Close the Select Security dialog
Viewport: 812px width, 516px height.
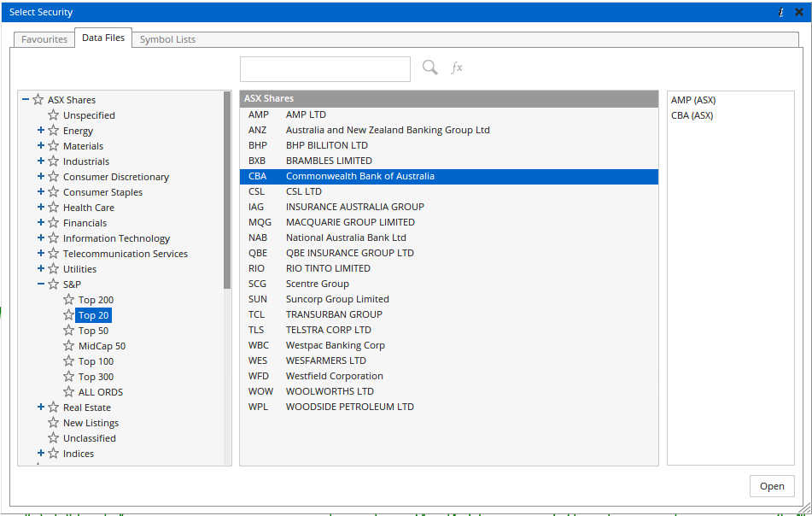coord(799,12)
